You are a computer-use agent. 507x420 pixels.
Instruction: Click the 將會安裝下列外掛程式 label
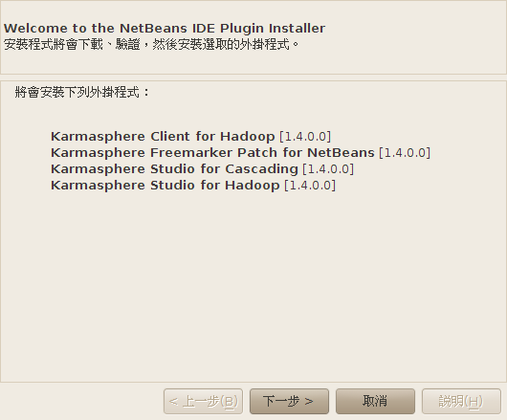coord(82,93)
